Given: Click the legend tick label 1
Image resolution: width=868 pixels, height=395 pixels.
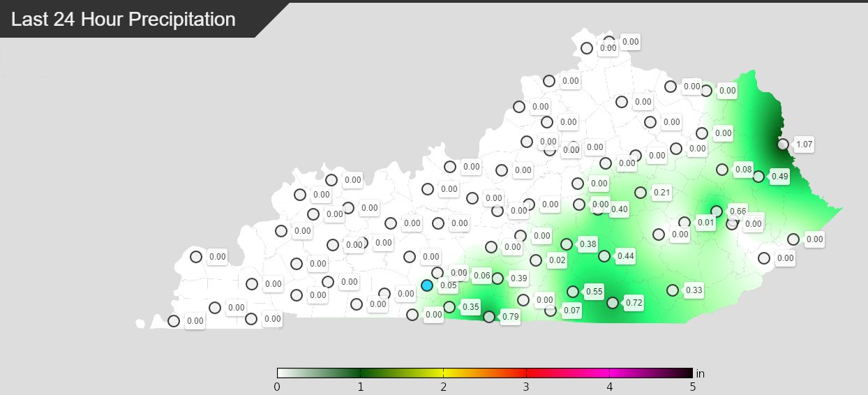Looking at the screenshot, I should (x=360, y=387).
